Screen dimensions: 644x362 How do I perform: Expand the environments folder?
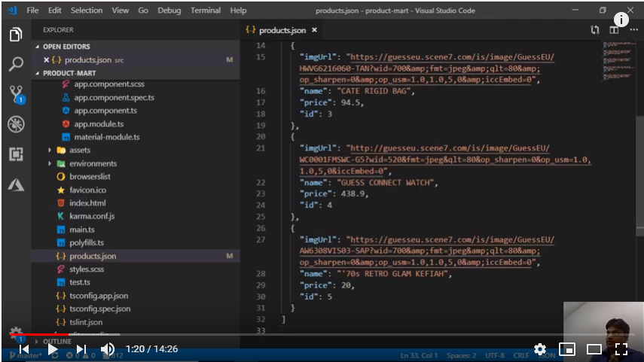click(92, 163)
